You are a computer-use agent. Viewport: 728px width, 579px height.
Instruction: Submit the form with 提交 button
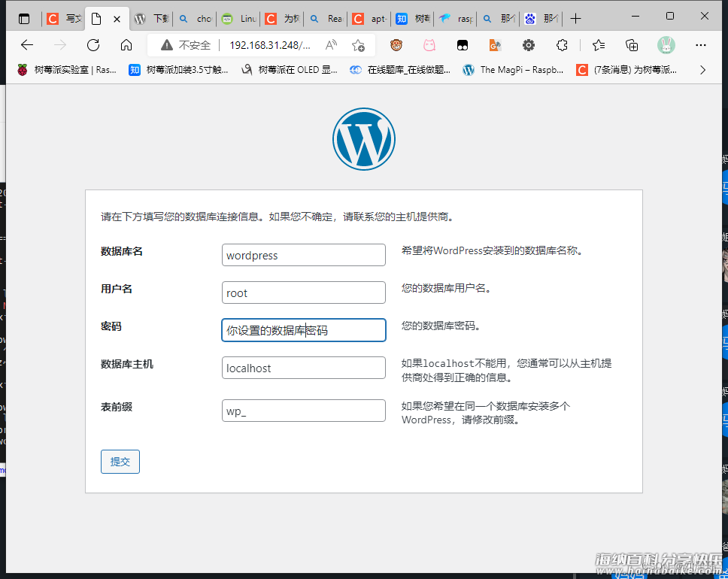click(x=120, y=462)
